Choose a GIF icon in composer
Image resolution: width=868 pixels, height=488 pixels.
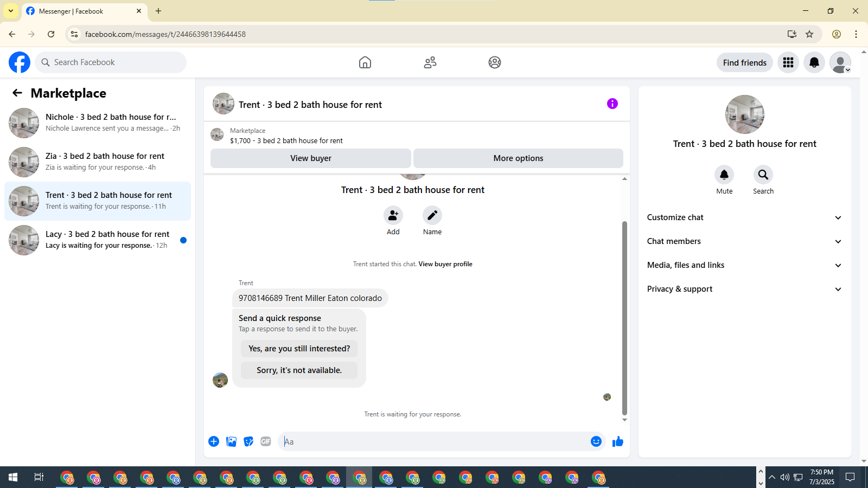click(266, 441)
